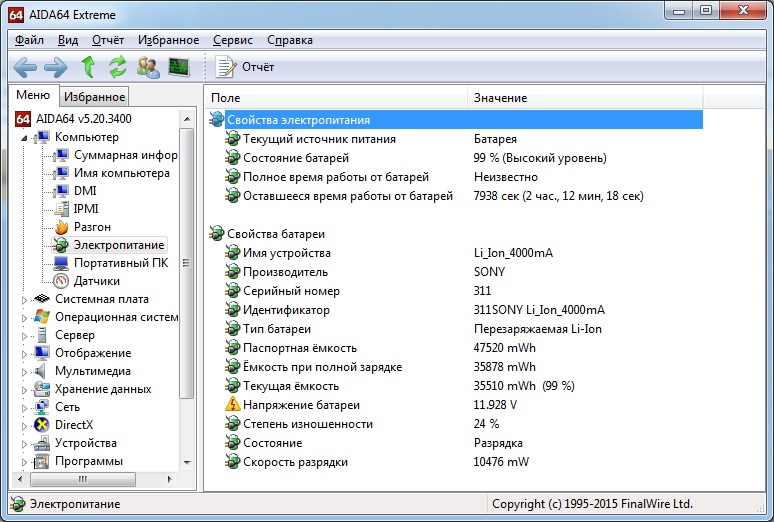Click the Поле column header
774x522 pixels.
[337, 98]
